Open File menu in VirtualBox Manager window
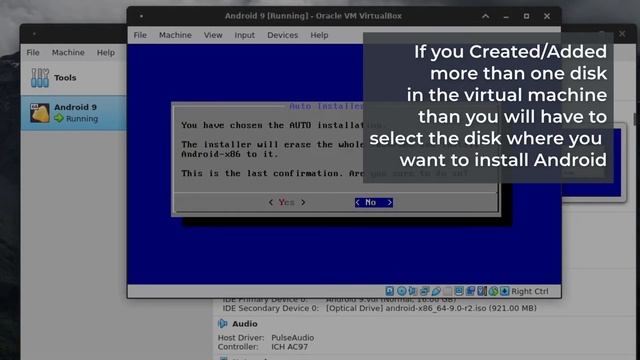Viewport: 640px width, 360px height. [33, 52]
